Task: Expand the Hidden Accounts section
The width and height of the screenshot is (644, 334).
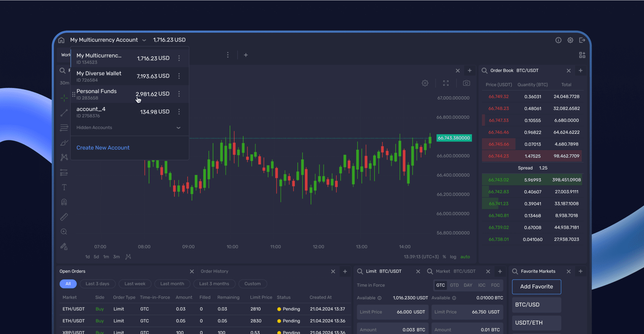Action: point(129,127)
